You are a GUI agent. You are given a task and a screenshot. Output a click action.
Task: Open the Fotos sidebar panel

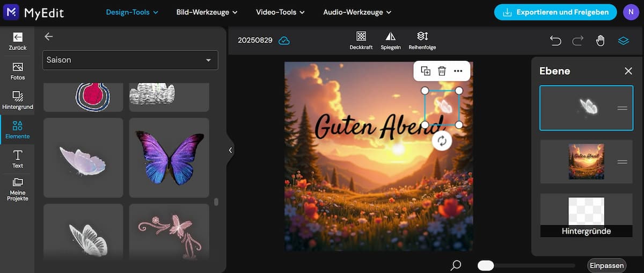coord(18,71)
